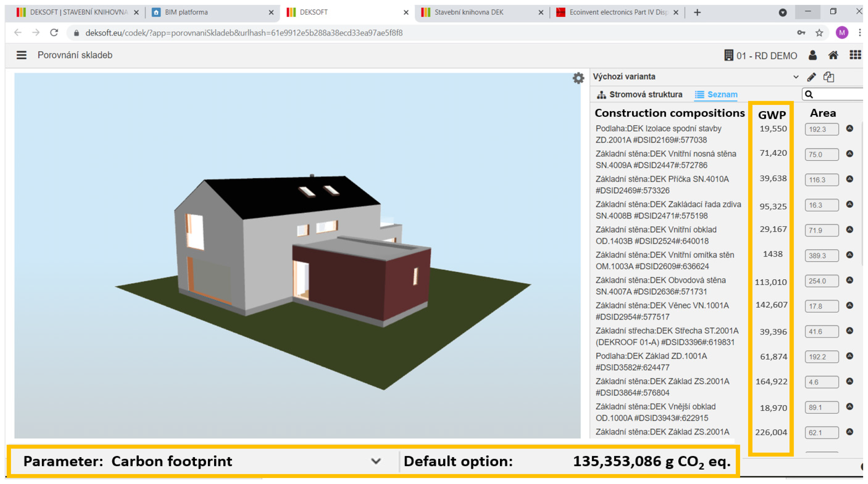868x484 pixels.
Task: Open the apps grid icon in header
Action: click(x=855, y=55)
